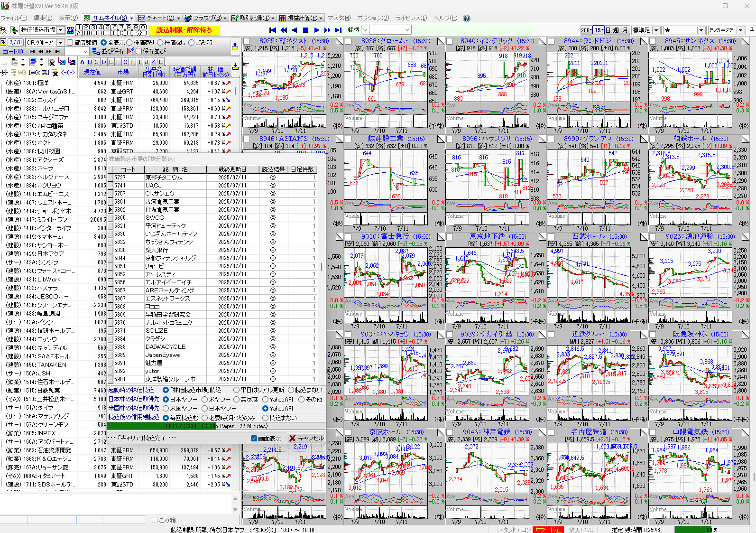Click the last-record arrow next to コード順
This screenshot has width=756, height=533.
pyautogui.click(x=58, y=51)
